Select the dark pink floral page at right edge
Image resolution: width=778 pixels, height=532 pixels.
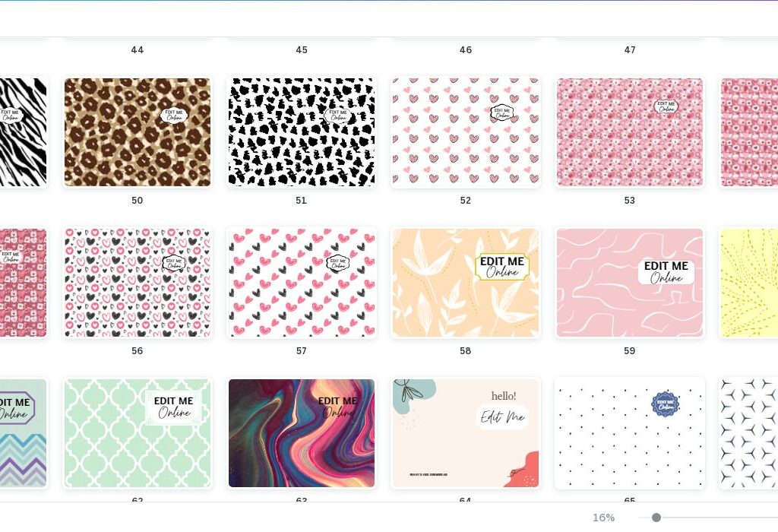click(x=749, y=132)
